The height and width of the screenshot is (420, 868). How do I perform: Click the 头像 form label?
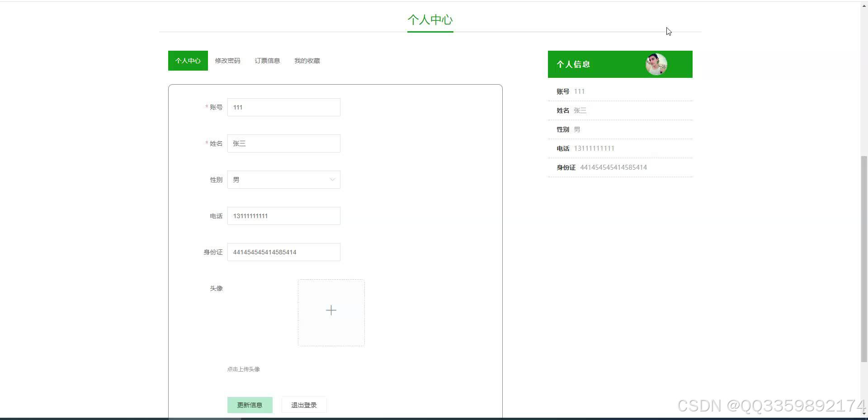[x=216, y=288]
